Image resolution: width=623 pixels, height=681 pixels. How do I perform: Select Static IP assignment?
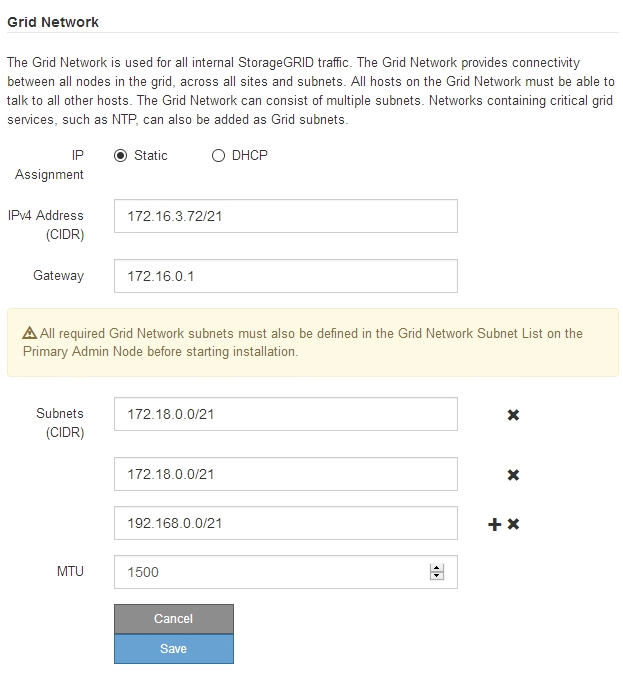pyautogui.click(x=121, y=156)
